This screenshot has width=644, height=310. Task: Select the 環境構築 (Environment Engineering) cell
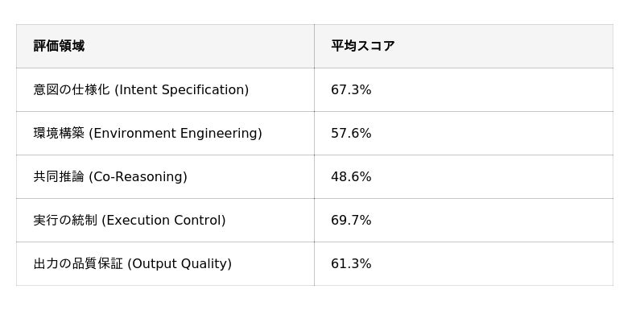coord(165,133)
